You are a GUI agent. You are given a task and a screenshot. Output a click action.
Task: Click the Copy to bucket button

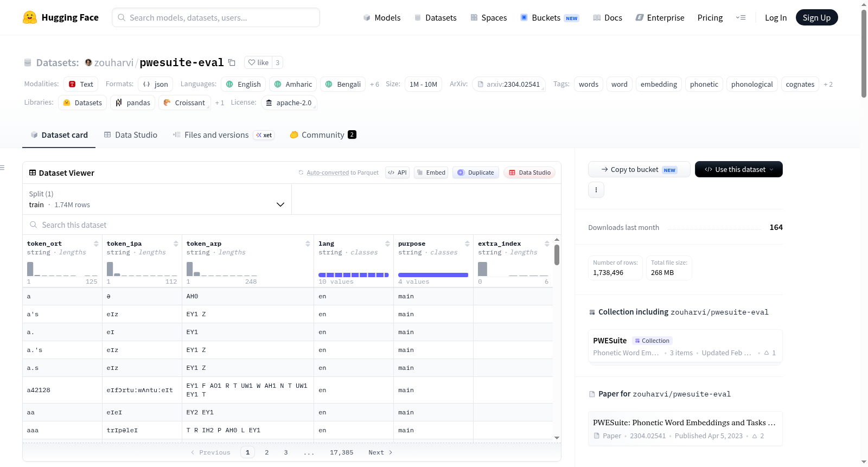(x=639, y=169)
